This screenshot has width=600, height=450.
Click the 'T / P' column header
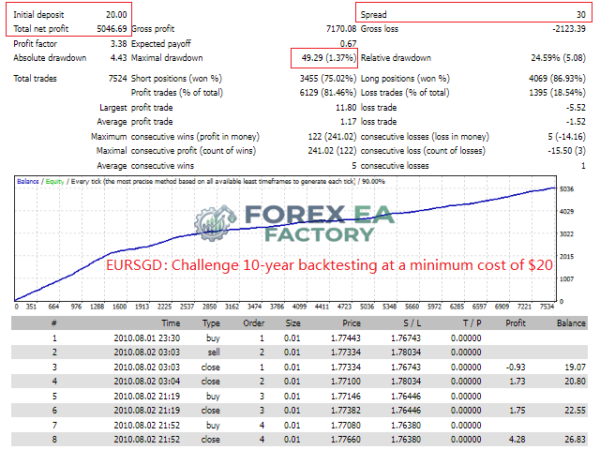click(x=472, y=323)
